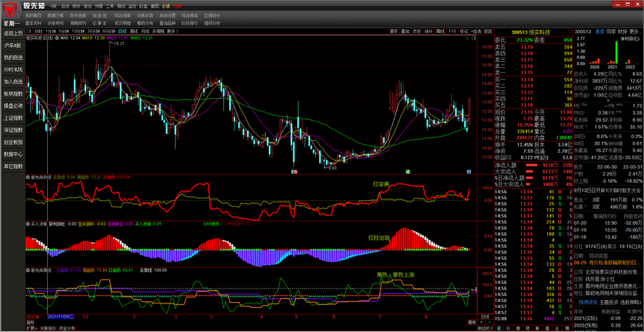Click the plus zoom button at chart bottom

(482, 322)
